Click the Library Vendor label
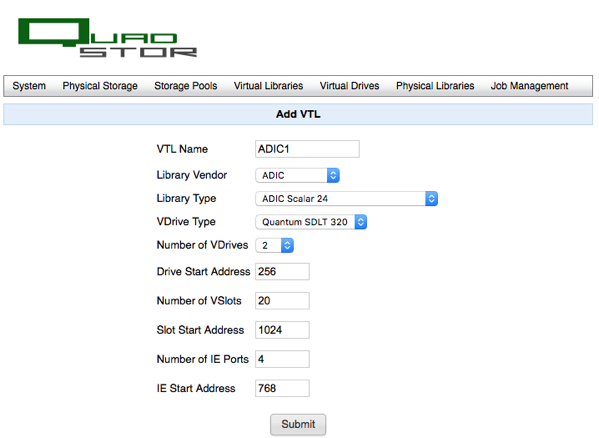The width and height of the screenshot is (599, 438). 192,175
